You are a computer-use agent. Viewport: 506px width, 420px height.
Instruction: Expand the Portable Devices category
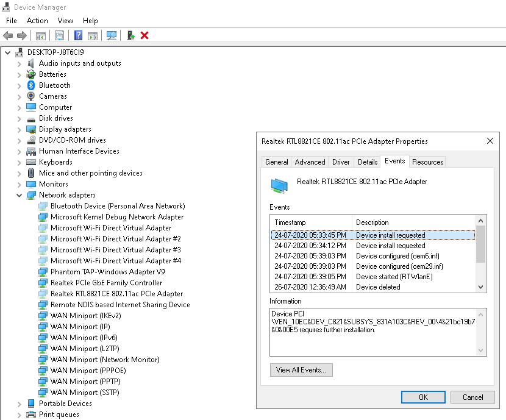coord(20,404)
